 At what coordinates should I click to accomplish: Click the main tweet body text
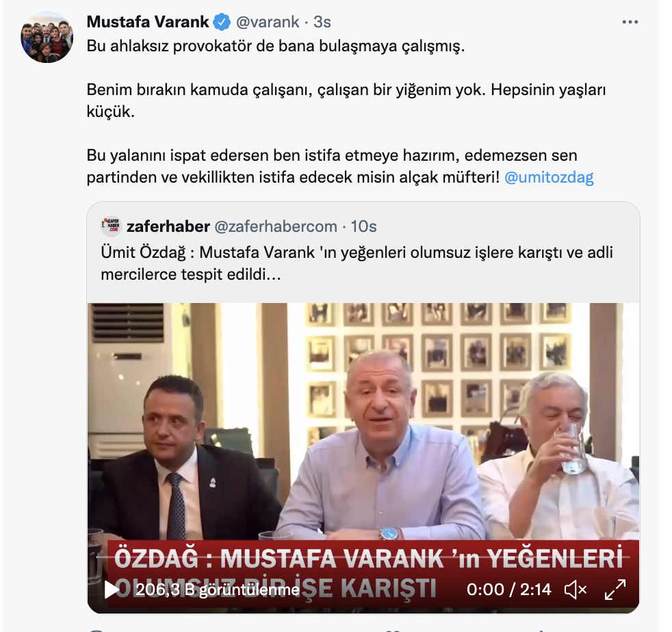coord(346,111)
